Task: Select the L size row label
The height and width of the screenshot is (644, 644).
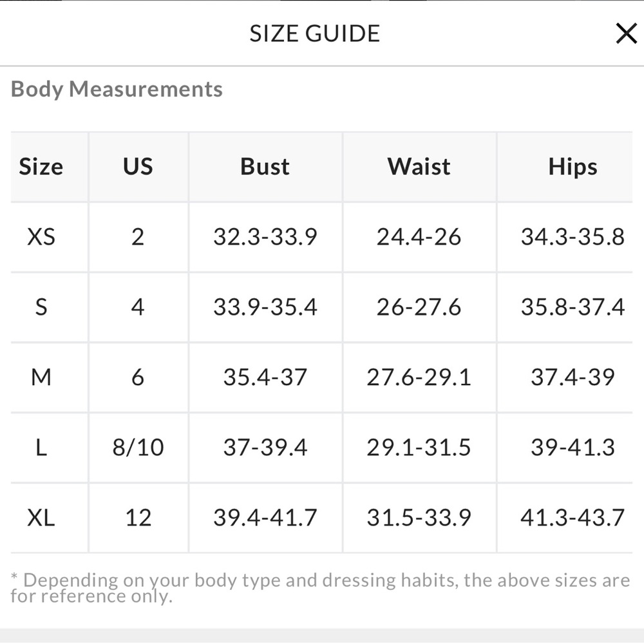Action: click(x=41, y=448)
